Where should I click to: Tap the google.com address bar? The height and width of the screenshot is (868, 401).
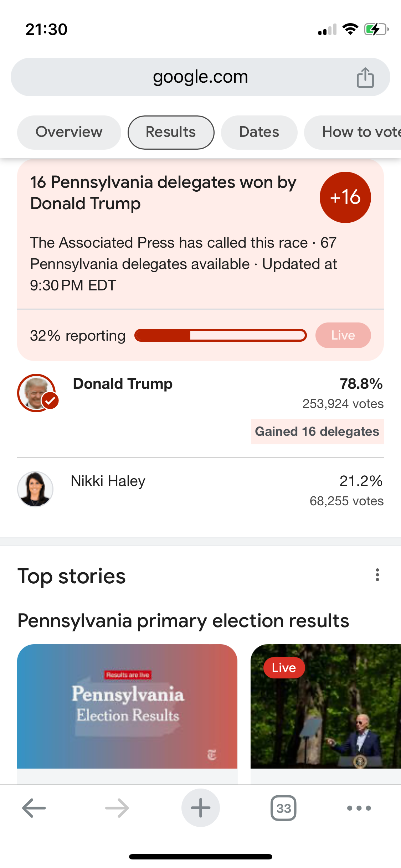pyautogui.click(x=200, y=77)
